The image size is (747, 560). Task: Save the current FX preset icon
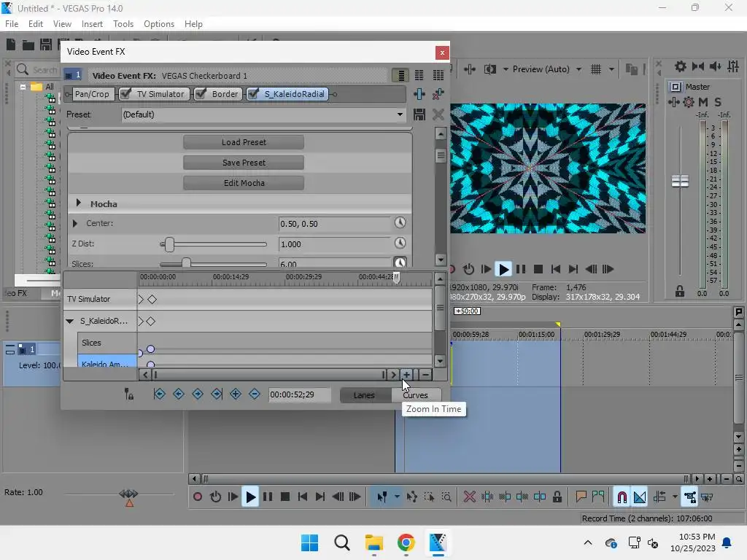point(419,114)
